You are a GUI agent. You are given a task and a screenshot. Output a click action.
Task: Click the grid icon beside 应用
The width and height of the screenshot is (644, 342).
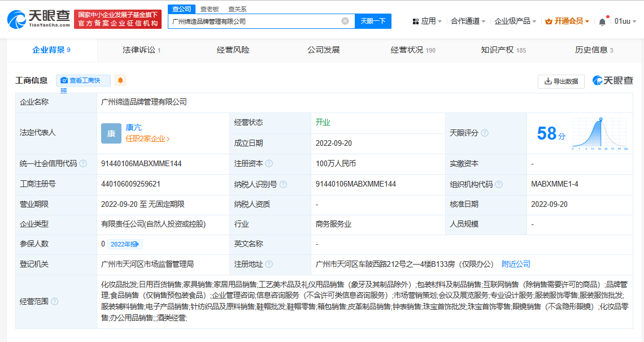(416, 21)
